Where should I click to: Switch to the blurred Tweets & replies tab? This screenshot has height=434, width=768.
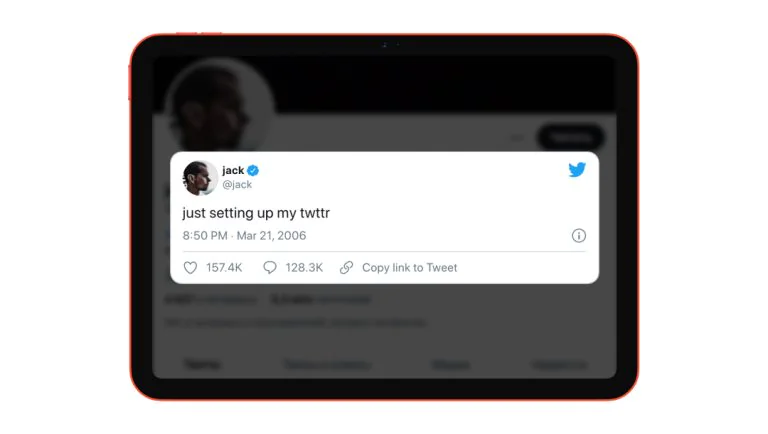(x=327, y=365)
